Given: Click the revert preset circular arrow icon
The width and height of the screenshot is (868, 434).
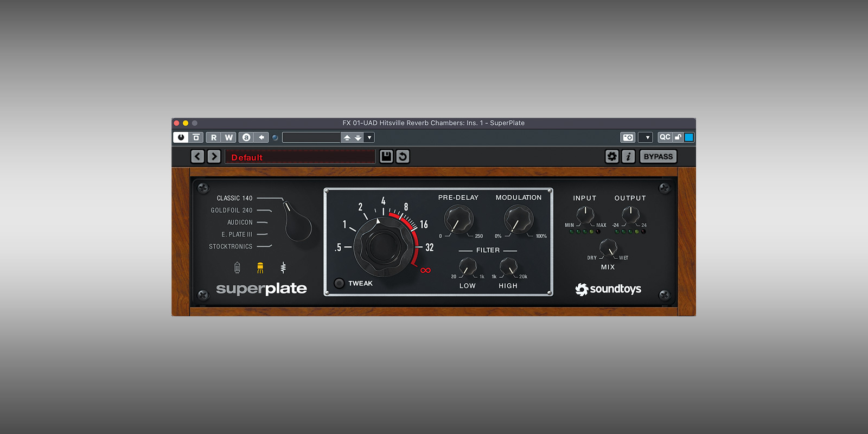Looking at the screenshot, I should [x=403, y=157].
